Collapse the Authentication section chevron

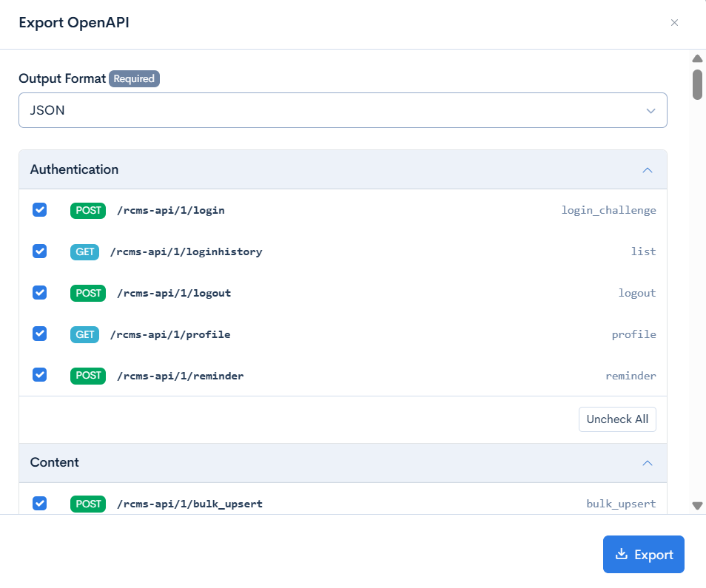(x=648, y=170)
